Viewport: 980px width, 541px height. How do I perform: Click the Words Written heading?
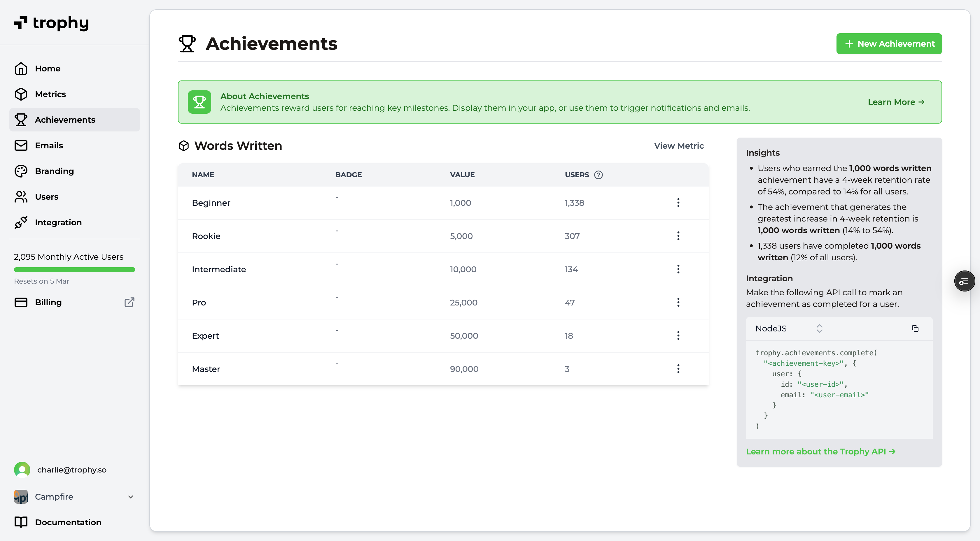(x=238, y=146)
